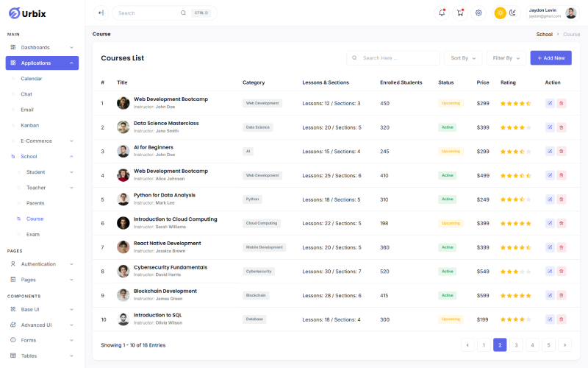Edit the AI for Beginners course
Image resolution: width=588 pixels, height=368 pixels.
(550, 152)
